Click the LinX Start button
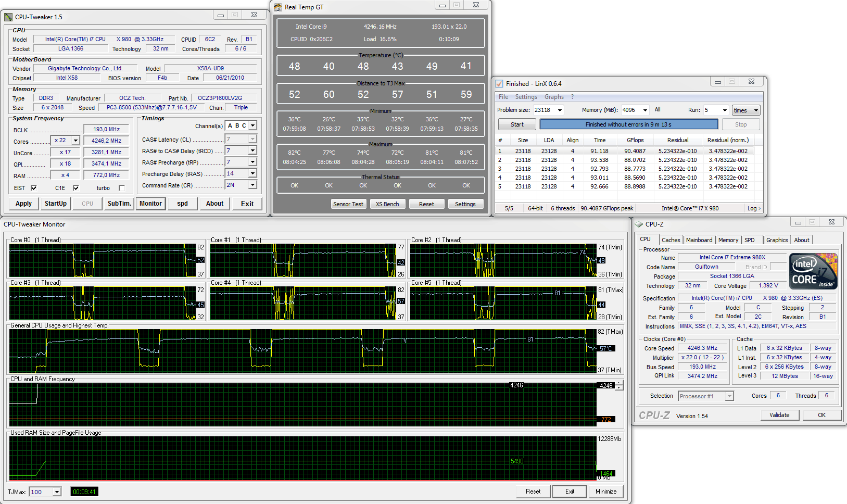847x504 pixels. click(x=517, y=124)
